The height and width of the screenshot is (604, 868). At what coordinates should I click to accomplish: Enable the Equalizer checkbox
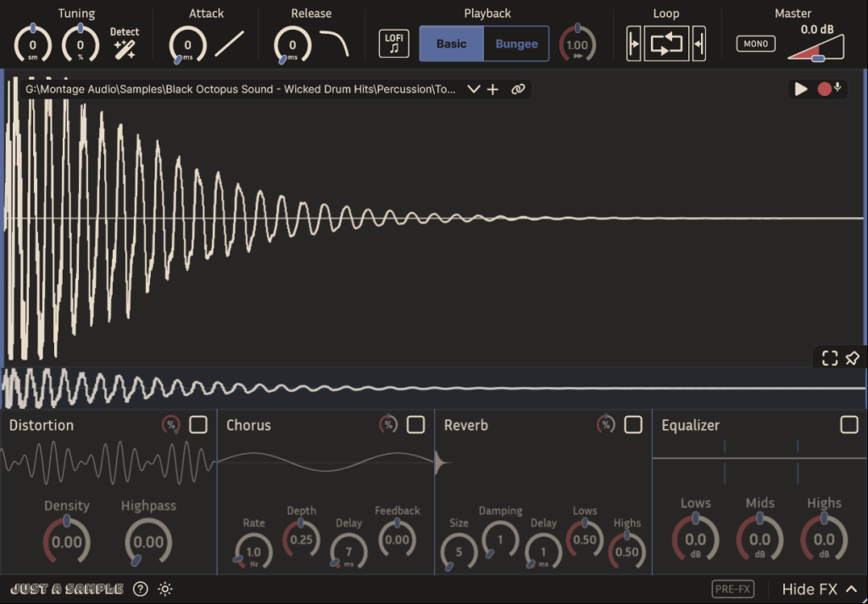click(849, 425)
